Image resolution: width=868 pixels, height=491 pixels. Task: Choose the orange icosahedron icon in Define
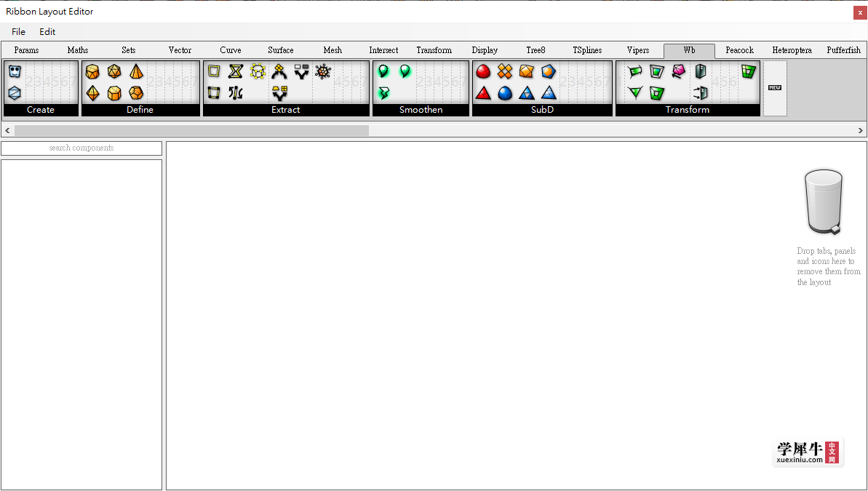114,71
